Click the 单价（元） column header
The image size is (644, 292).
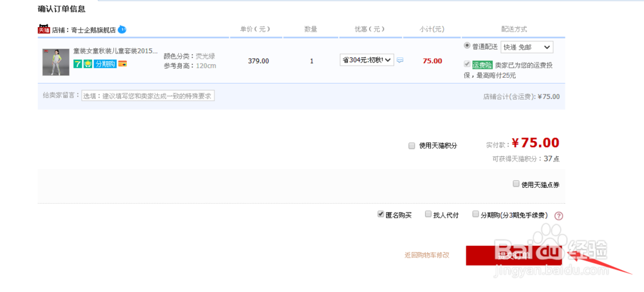pos(256,29)
